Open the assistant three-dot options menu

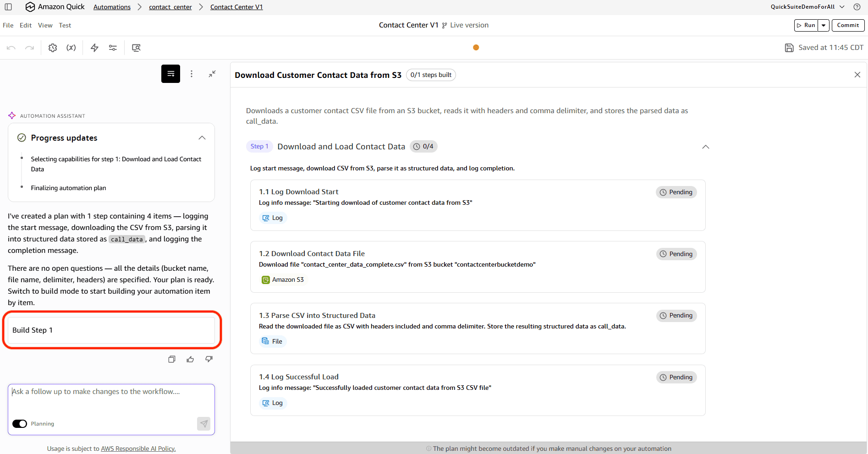point(192,74)
